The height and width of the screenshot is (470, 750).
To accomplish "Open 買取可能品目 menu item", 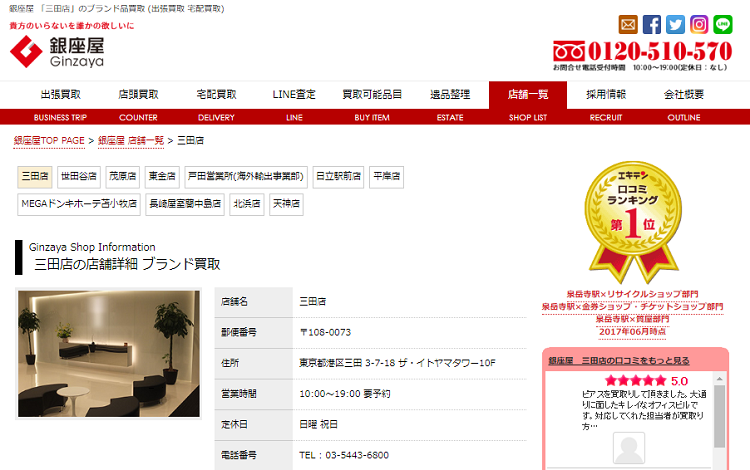I will click(372, 95).
